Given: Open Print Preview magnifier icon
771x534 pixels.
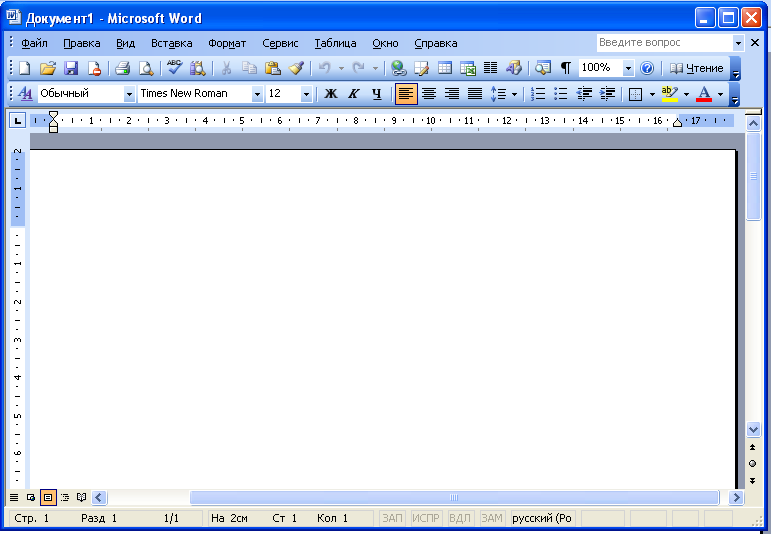Looking at the screenshot, I should pyautogui.click(x=146, y=68).
